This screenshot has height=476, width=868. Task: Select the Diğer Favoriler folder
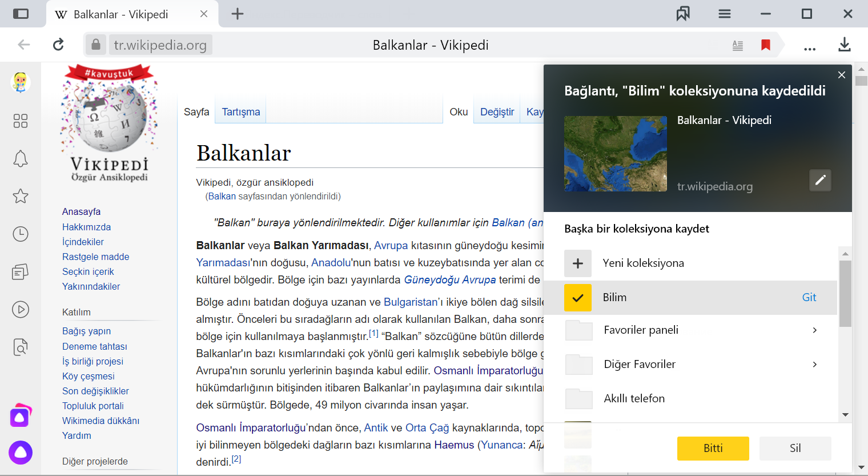tap(690, 364)
